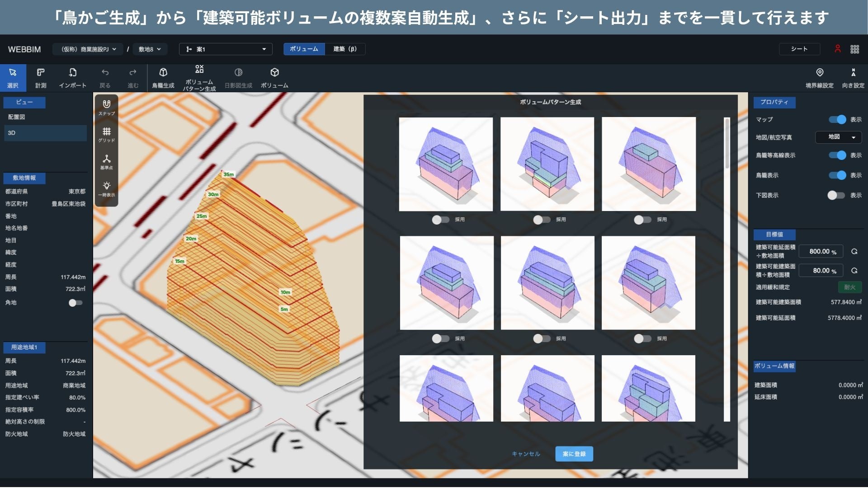The height and width of the screenshot is (488, 868).
Task: Enable 採用 for first volume pattern
Action: pyautogui.click(x=440, y=220)
